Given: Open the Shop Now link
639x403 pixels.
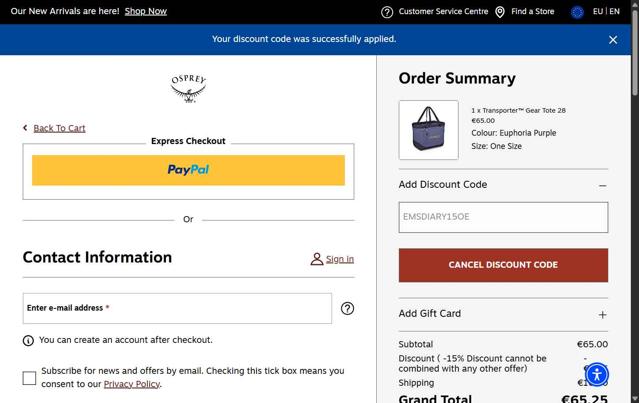Looking at the screenshot, I should 145,11.
